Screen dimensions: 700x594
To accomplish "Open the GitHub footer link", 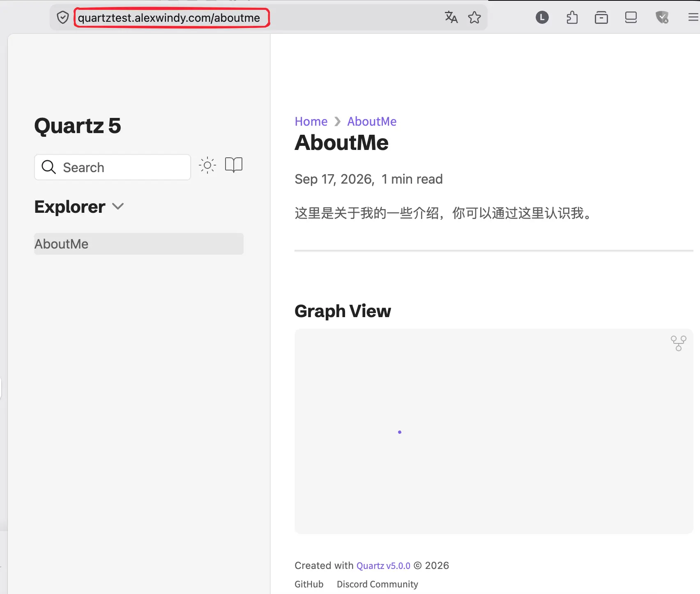I will coord(309,584).
